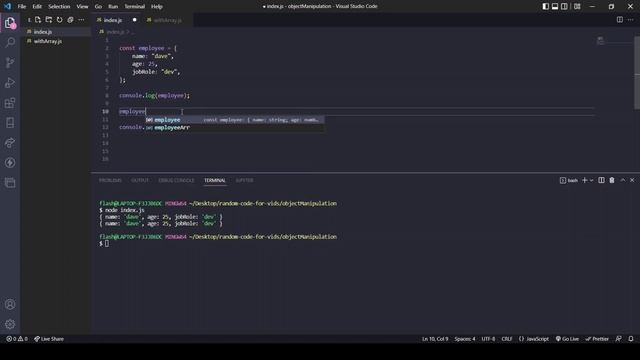The width and height of the screenshot is (640, 360).
Task: Open the Selection menu
Action: point(59,7)
